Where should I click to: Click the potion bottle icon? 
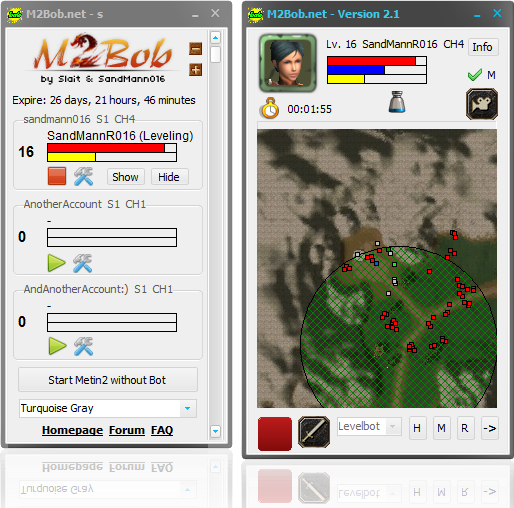[397, 102]
